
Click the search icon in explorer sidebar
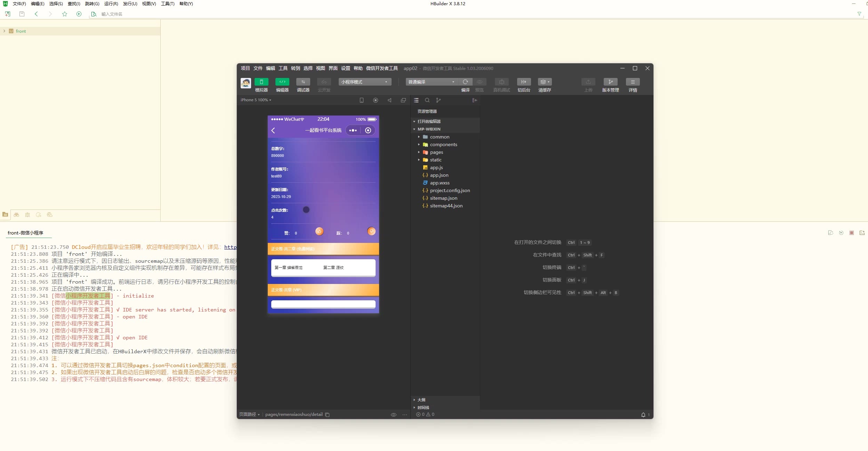tap(427, 100)
